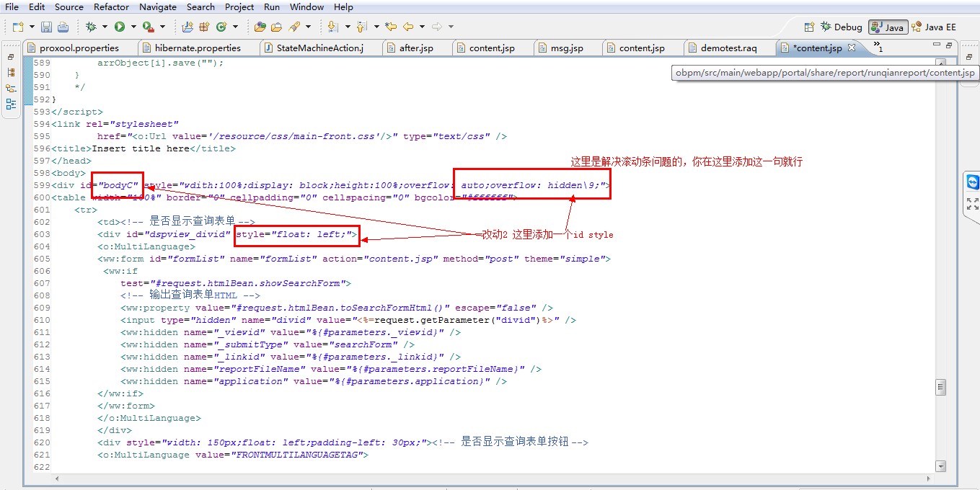This screenshot has width=980, height=490.
Task: Click the New Java Package icon
Action: (x=204, y=27)
